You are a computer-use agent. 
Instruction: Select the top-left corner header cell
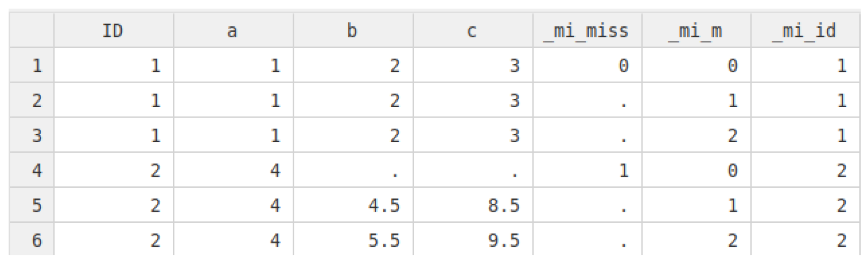coord(32,31)
